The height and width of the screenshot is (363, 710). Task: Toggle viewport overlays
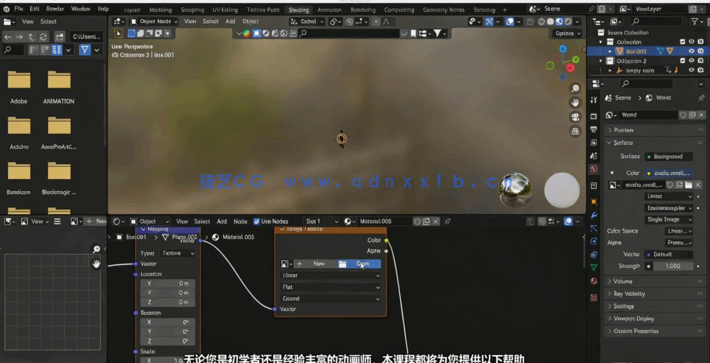tap(509, 21)
